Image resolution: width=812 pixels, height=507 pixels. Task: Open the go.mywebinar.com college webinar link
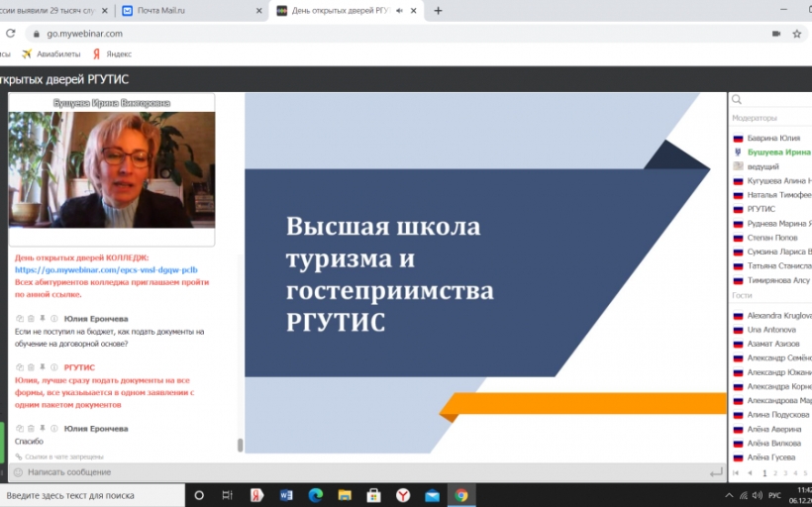106,269
